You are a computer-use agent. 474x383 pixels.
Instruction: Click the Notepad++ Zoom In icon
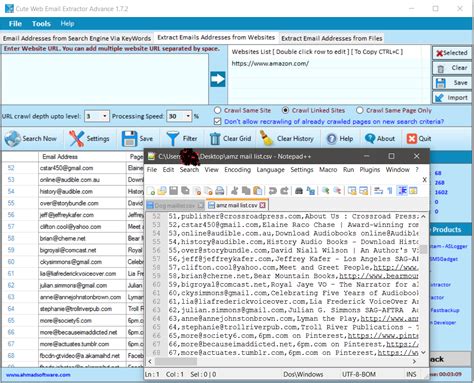pyautogui.click(x=326, y=191)
